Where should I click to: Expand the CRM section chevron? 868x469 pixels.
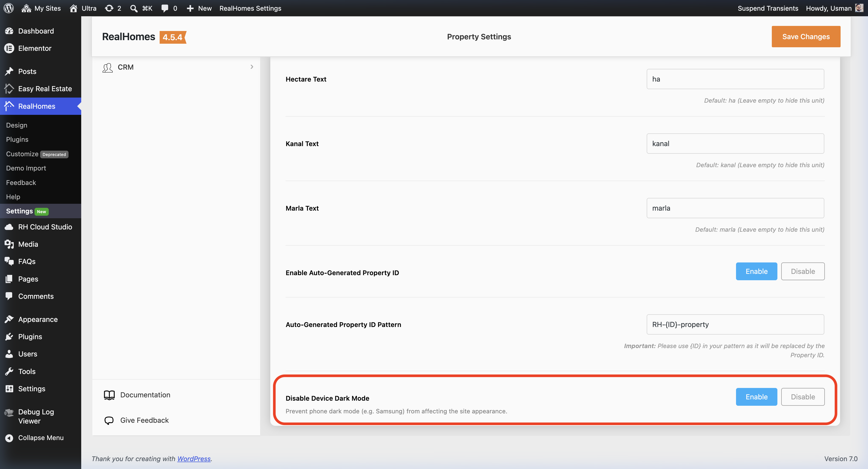[x=252, y=67]
